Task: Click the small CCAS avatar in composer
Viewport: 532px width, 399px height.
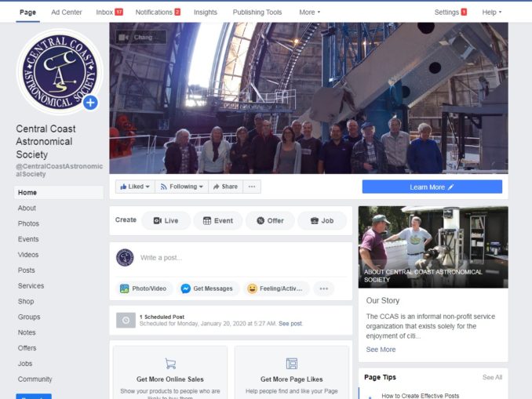Action: (x=125, y=258)
